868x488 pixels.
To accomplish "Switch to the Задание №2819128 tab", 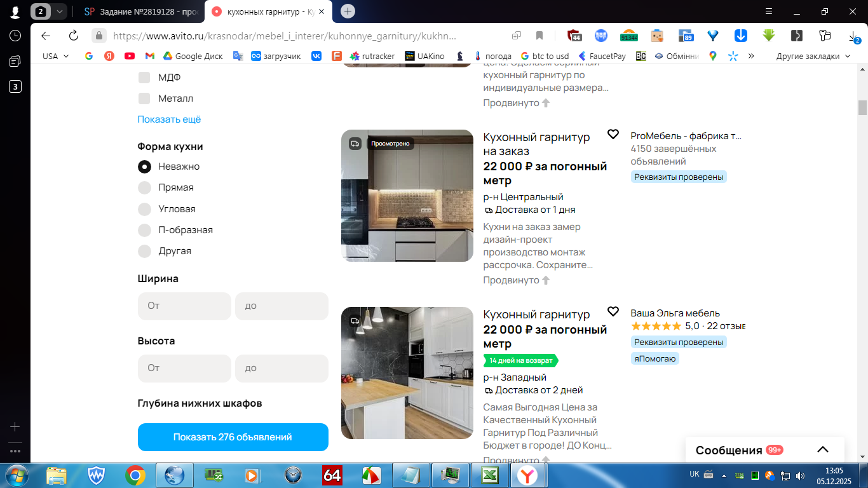I will click(x=140, y=11).
